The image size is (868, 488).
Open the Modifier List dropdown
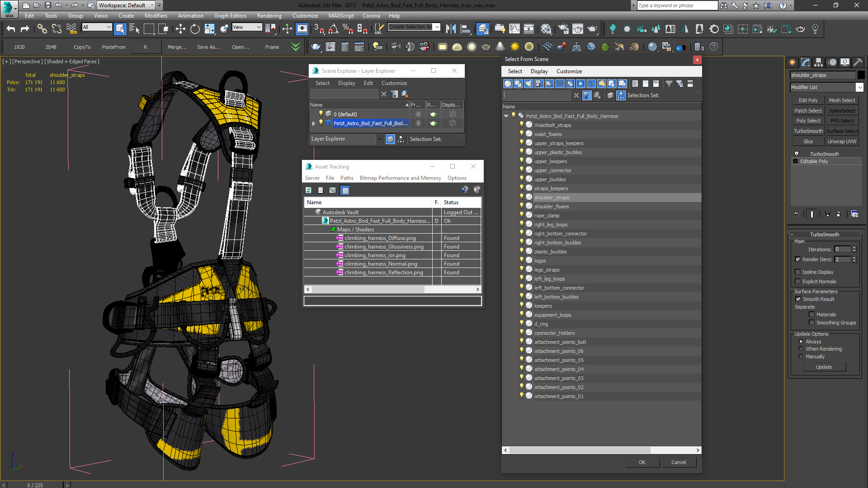coord(859,87)
